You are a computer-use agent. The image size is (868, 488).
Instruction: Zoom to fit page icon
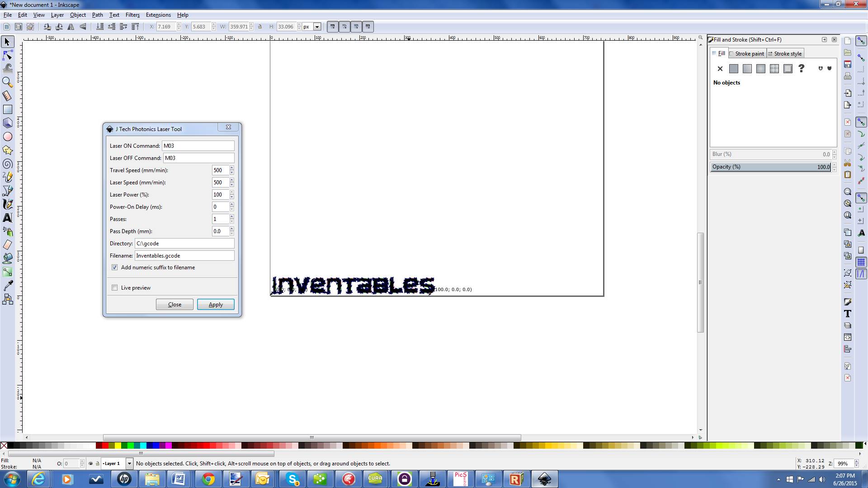click(848, 215)
